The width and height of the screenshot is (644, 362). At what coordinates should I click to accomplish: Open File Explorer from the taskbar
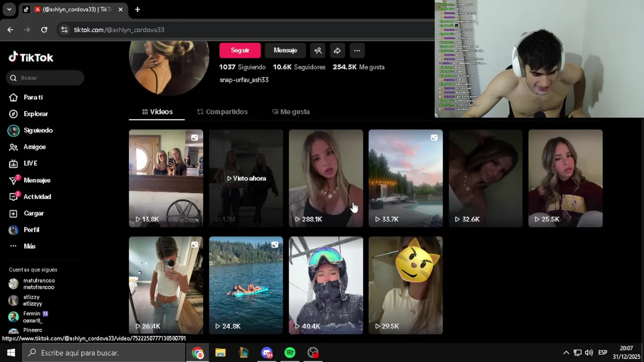[x=220, y=353]
